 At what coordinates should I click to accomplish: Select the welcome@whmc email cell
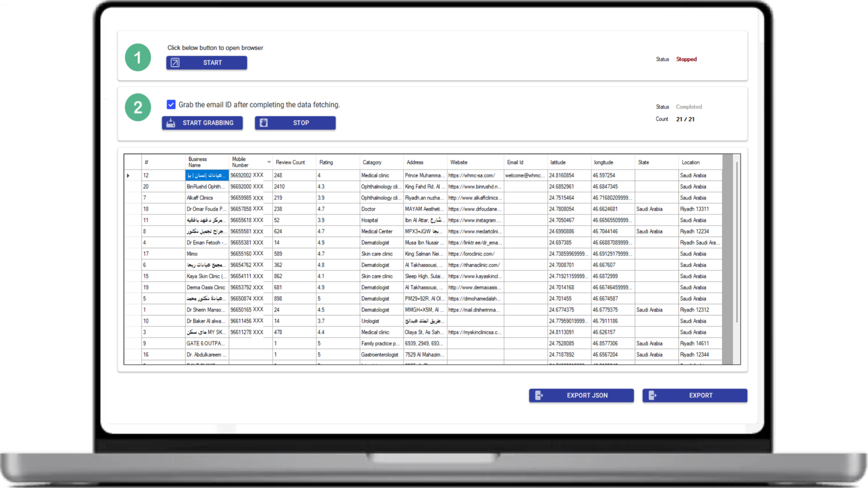[x=524, y=176]
